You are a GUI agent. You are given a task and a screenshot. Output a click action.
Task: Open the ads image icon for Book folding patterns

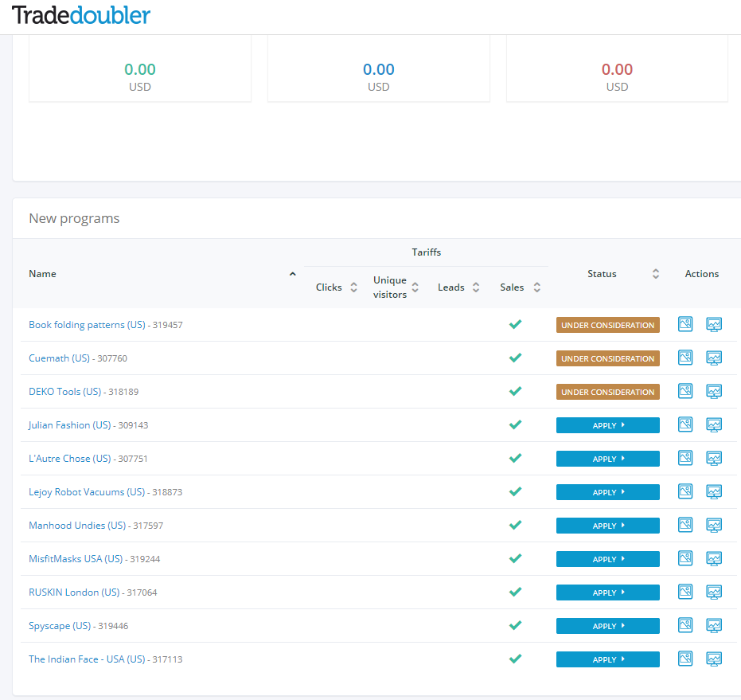coord(685,324)
